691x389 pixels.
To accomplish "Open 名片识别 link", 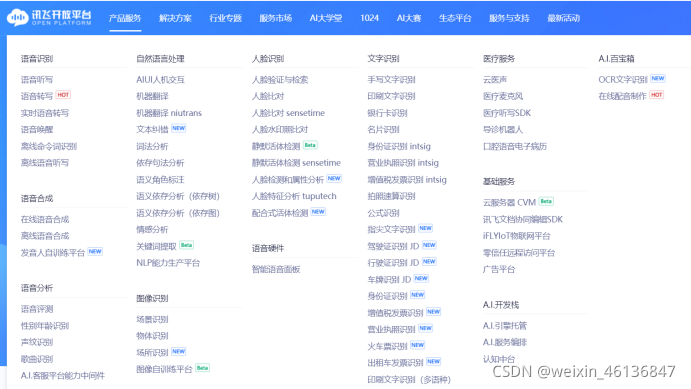I will click(383, 130).
